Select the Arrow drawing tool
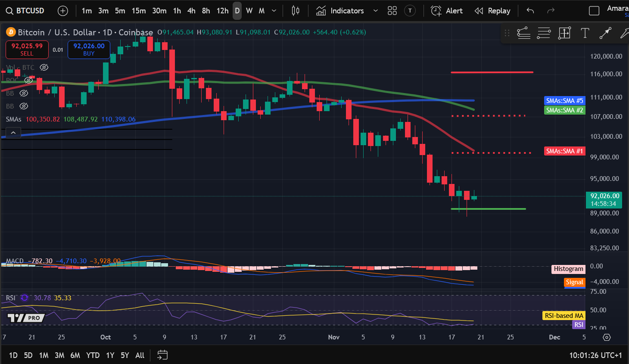 605,33
